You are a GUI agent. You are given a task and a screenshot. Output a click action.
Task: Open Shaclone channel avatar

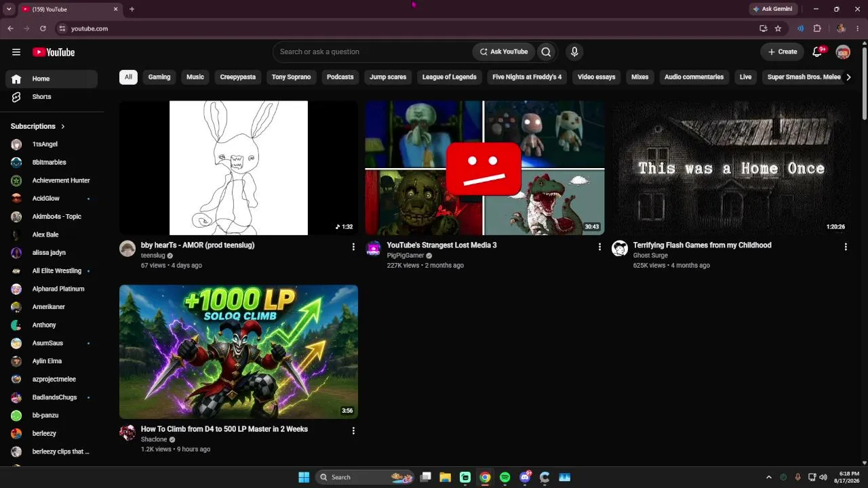127,432
